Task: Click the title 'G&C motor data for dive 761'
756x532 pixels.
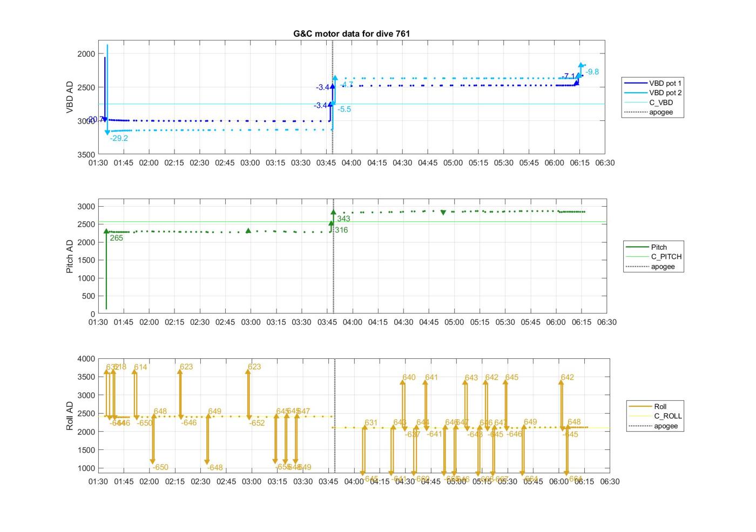Action: click(352, 33)
